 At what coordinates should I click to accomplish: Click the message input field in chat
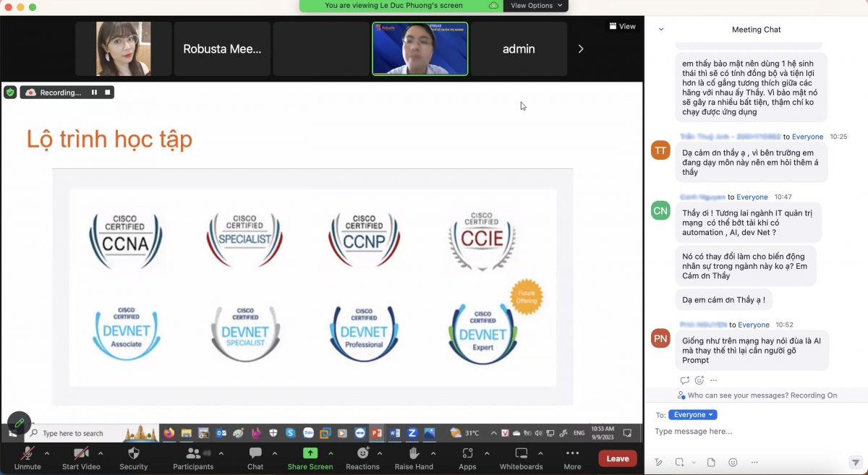click(756, 432)
